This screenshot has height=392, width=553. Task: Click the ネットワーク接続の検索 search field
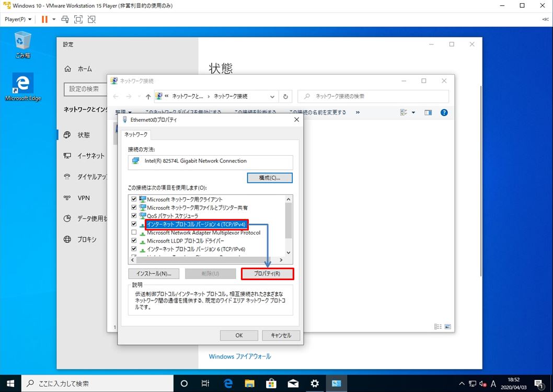click(x=373, y=96)
